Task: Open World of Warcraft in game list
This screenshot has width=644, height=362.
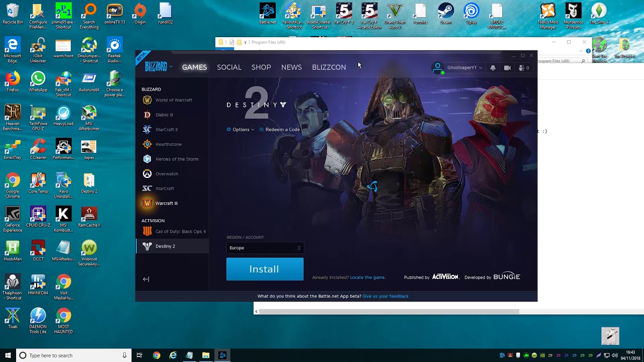Action: (x=173, y=100)
